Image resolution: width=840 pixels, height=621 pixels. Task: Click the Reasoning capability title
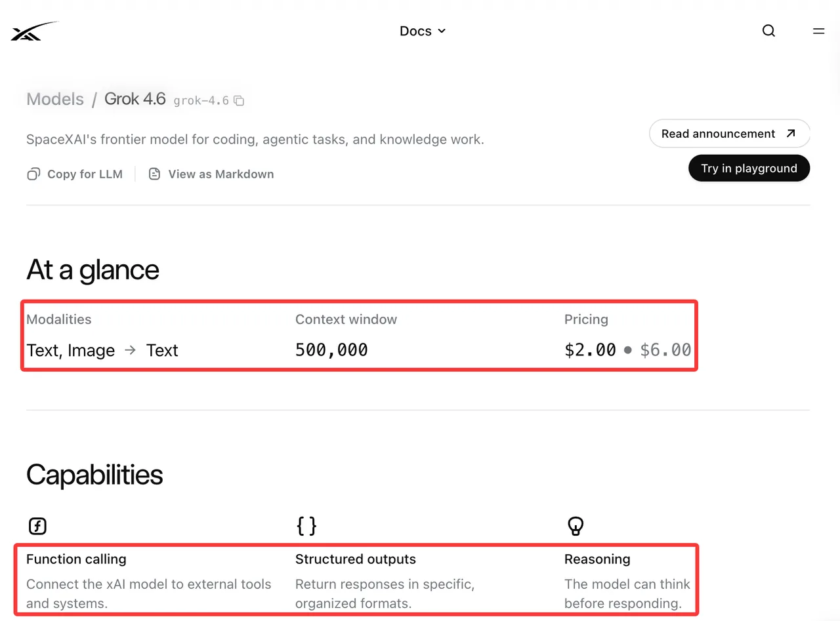coord(597,559)
